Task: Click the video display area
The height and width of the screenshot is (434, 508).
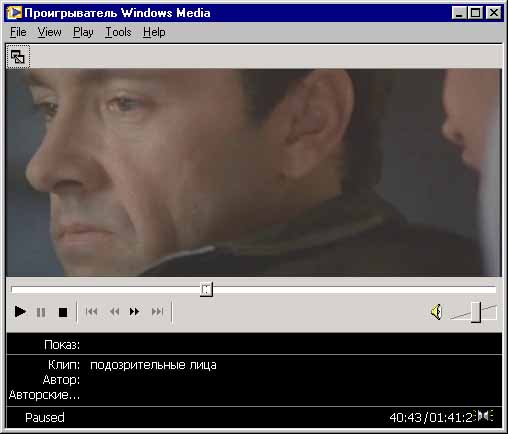Action: pyautogui.click(x=254, y=173)
